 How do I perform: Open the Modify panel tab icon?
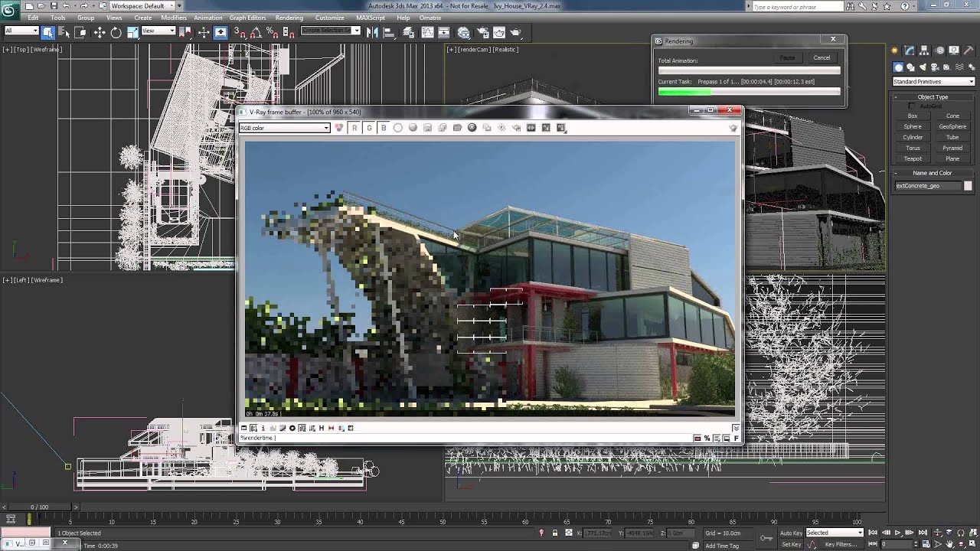coord(910,51)
